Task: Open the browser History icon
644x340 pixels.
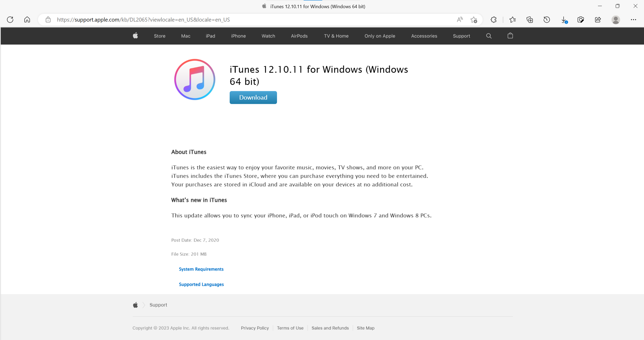Action: (547, 20)
